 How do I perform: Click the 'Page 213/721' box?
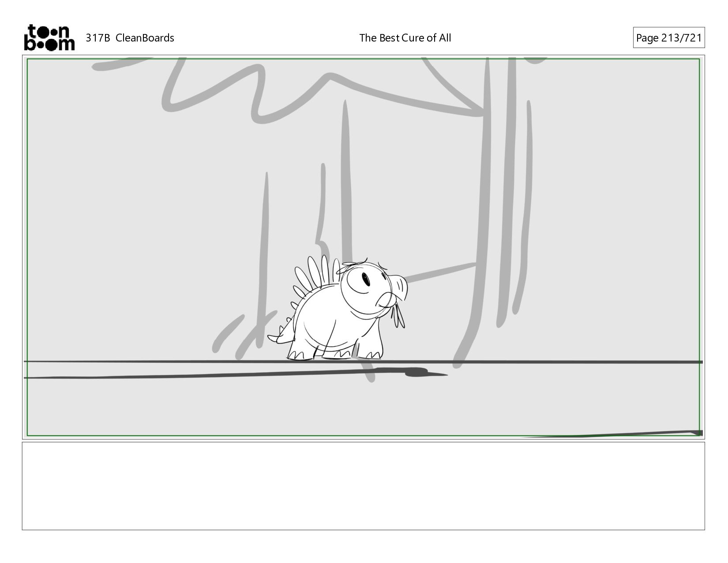669,38
